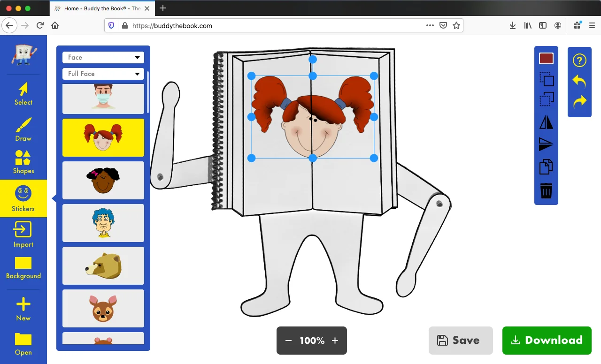Viewport: 601px width, 364px height.
Task: Expand the Full Face subcategory dropdown
Action: point(103,74)
